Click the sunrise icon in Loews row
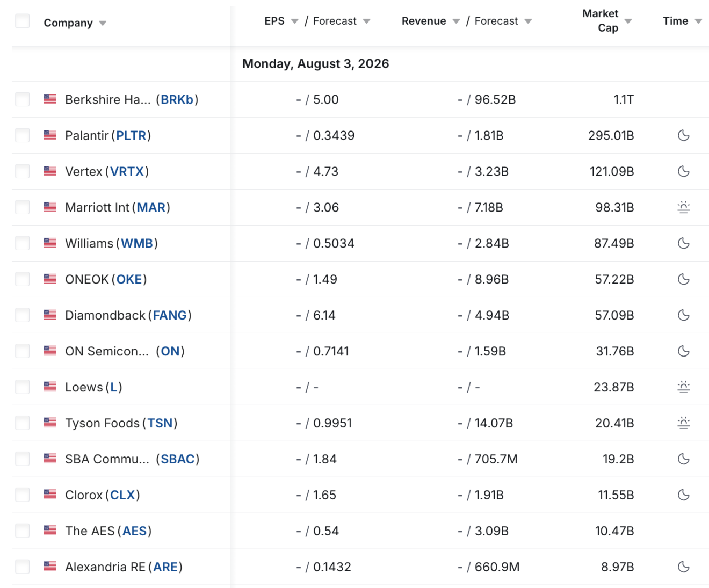The width and height of the screenshot is (709, 588). tap(683, 387)
